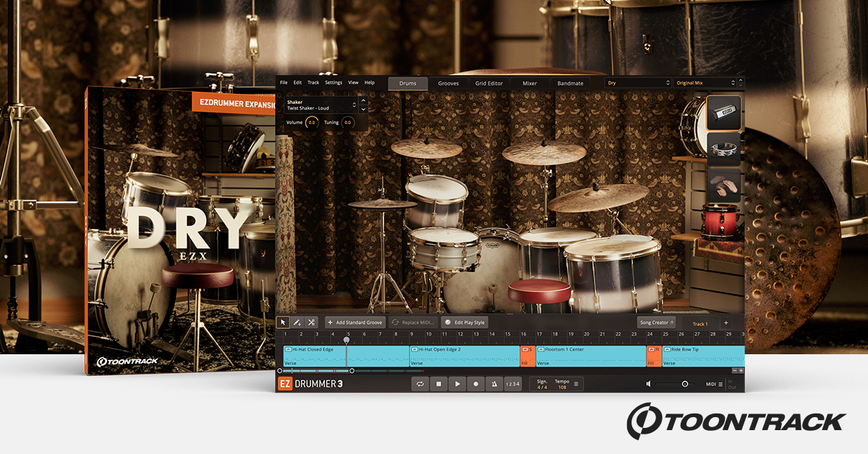
Task: Open the tempo settings menu icon
Action: tap(576, 384)
